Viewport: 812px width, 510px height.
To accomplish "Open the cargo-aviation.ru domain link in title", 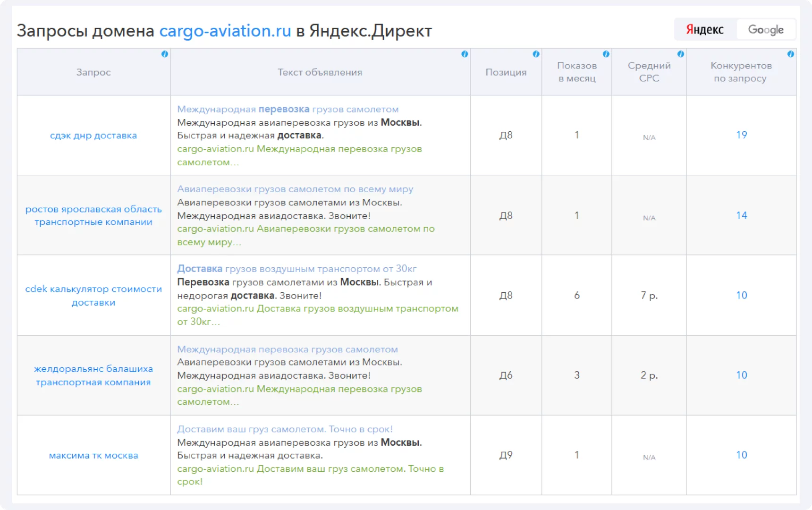I will (225, 31).
